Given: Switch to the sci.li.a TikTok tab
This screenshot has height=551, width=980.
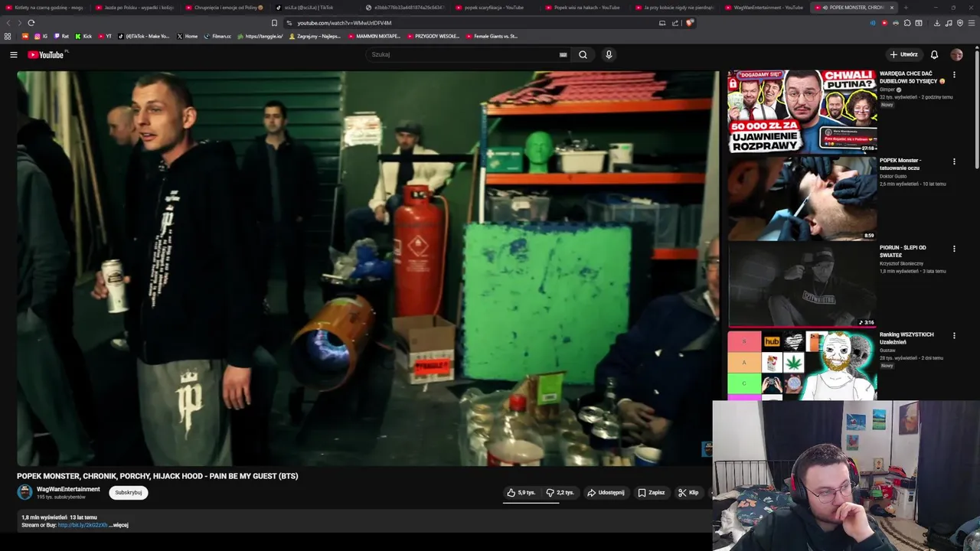Looking at the screenshot, I should pyautogui.click(x=313, y=8).
